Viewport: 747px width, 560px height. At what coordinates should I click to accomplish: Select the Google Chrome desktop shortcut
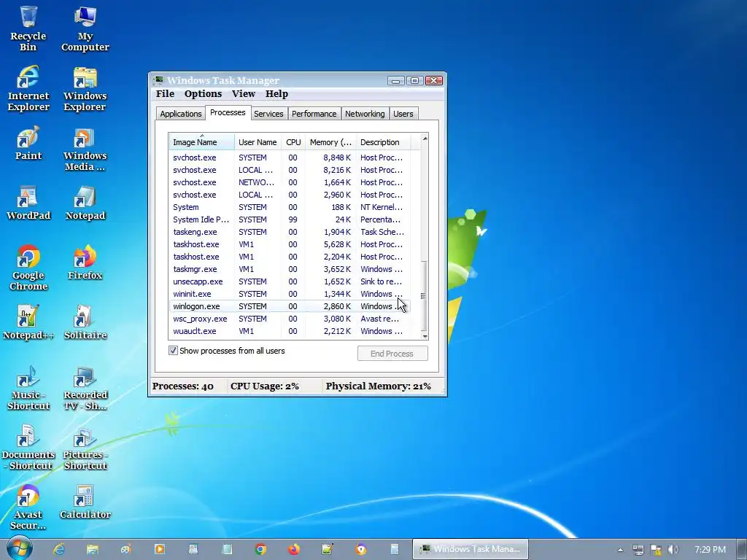point(28,267)
